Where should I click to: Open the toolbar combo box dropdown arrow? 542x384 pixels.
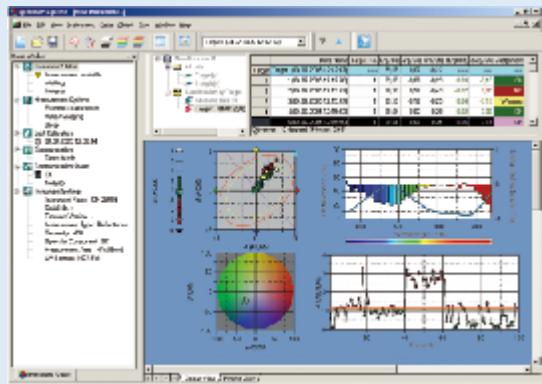tap(301, 42)
